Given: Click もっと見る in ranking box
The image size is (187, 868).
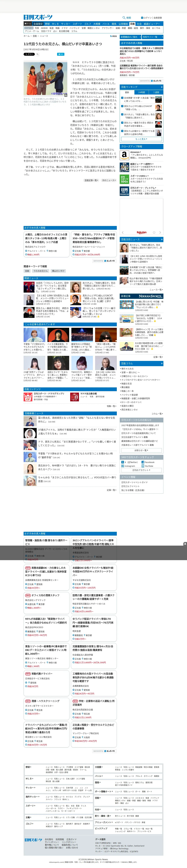Looking at the screenshot, I should [x=141, y=139].
